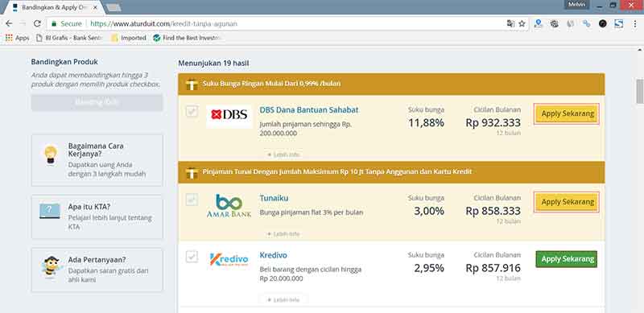Open the Kredivo product link
This screenshot has width=644, height=313.
pyautogui.click(x=273, y=255)
